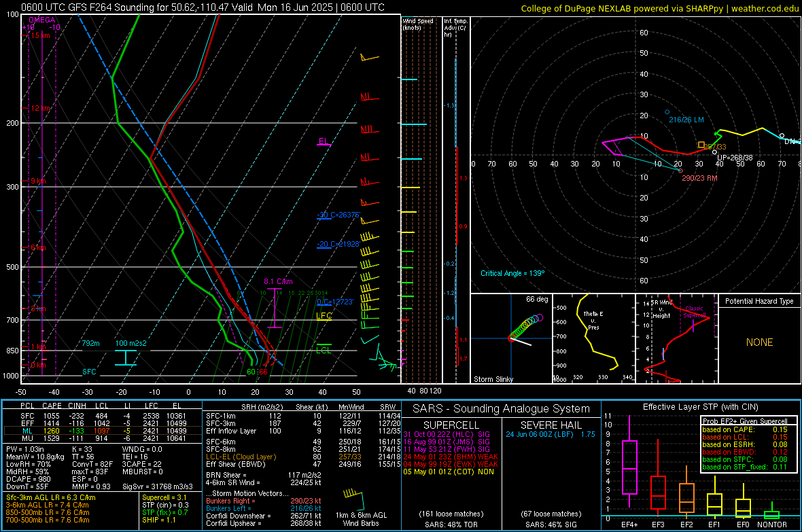Image resolution: width=802 pixels, height=532 pixels.
Task: Select the SFC-1km shear table row
Action: pos(303,416)
